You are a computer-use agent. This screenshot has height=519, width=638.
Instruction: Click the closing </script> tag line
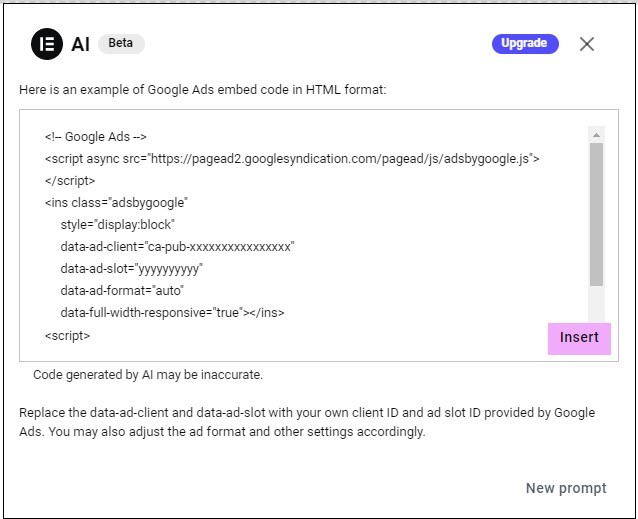70,181
